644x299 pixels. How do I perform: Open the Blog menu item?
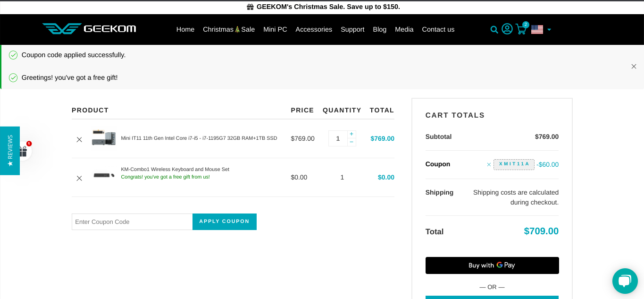[x=380, y=29]
